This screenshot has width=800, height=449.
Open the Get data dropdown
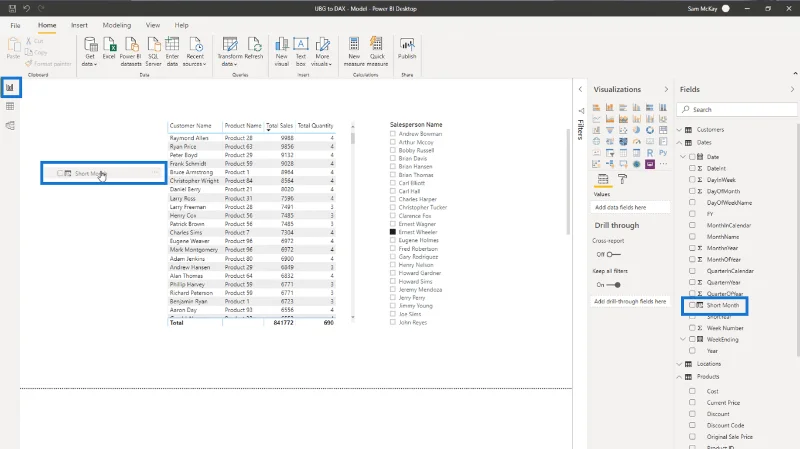coord(90,52)
